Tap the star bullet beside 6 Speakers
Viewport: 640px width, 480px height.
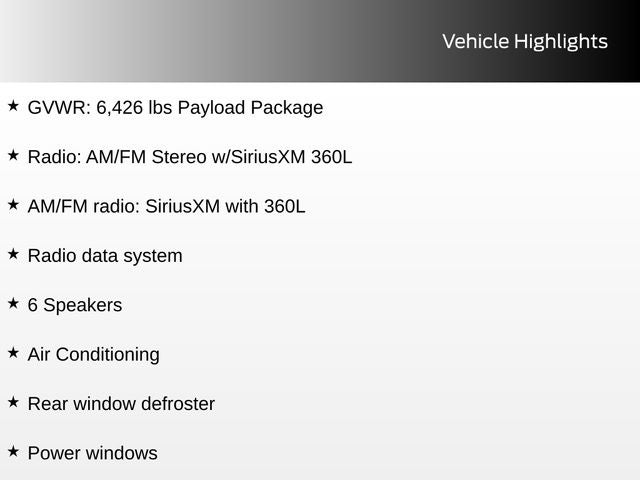pos(13,303)
